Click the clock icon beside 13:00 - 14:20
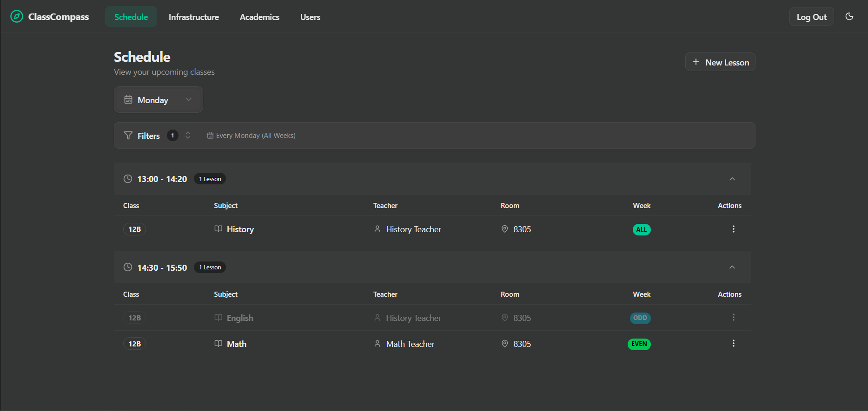868x411 pixels. [128, 179]
